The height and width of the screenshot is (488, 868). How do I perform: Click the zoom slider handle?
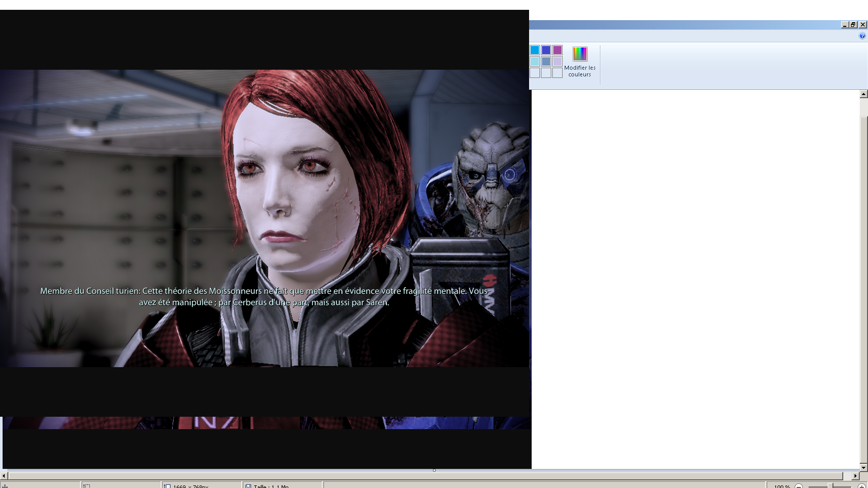tap(830, 486)
